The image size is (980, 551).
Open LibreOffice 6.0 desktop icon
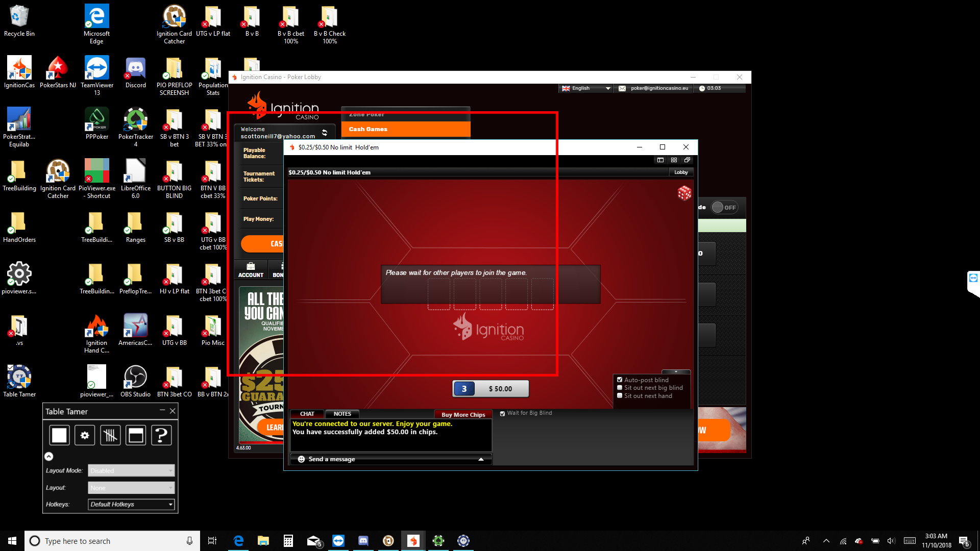136,179
